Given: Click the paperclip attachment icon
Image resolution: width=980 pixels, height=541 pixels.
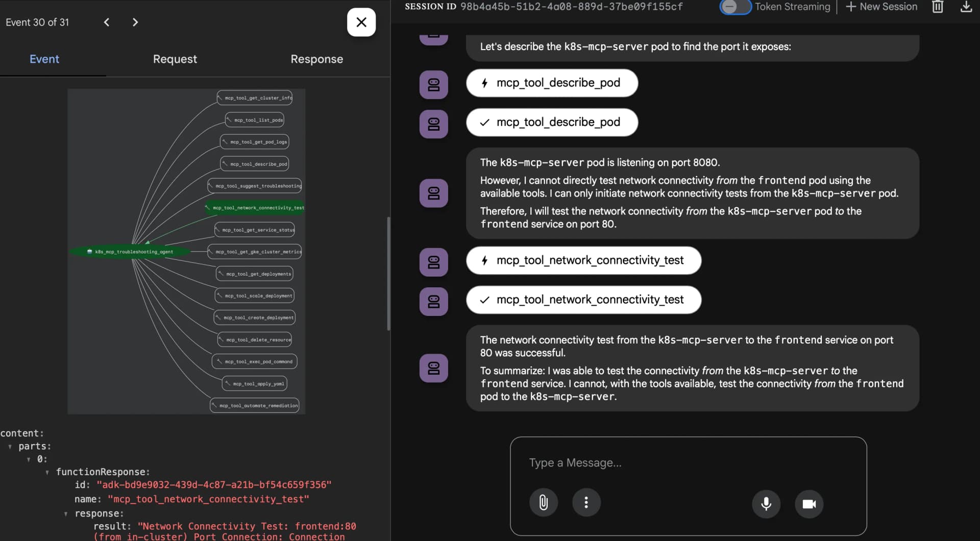Looking at the screenshot, I should [x=543, y=503].
